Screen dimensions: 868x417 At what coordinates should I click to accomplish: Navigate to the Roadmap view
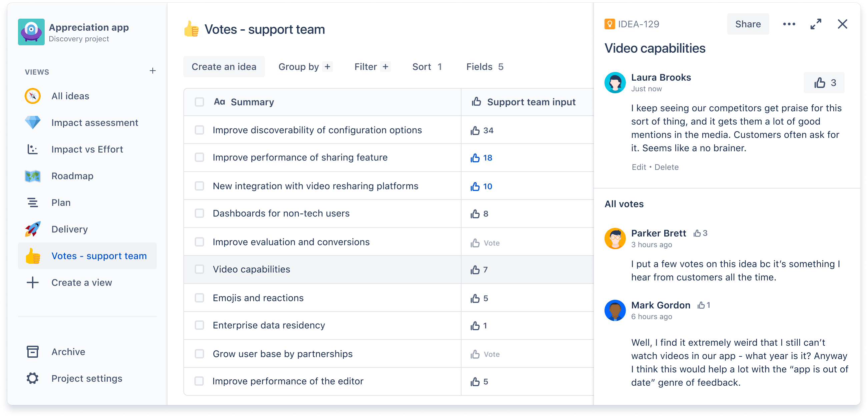[72, 176]
